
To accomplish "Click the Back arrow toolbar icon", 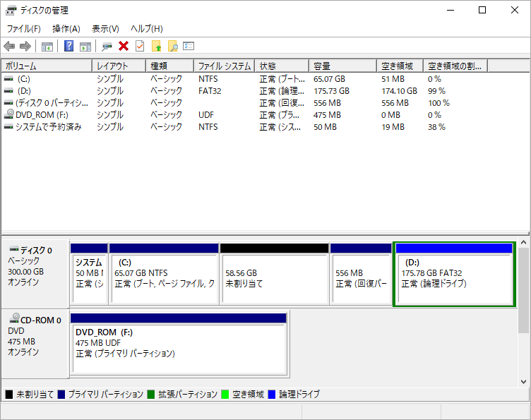I will click(x=9, y=46).
